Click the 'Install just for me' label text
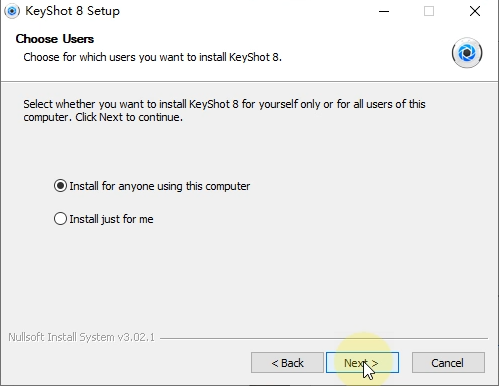 111,219
